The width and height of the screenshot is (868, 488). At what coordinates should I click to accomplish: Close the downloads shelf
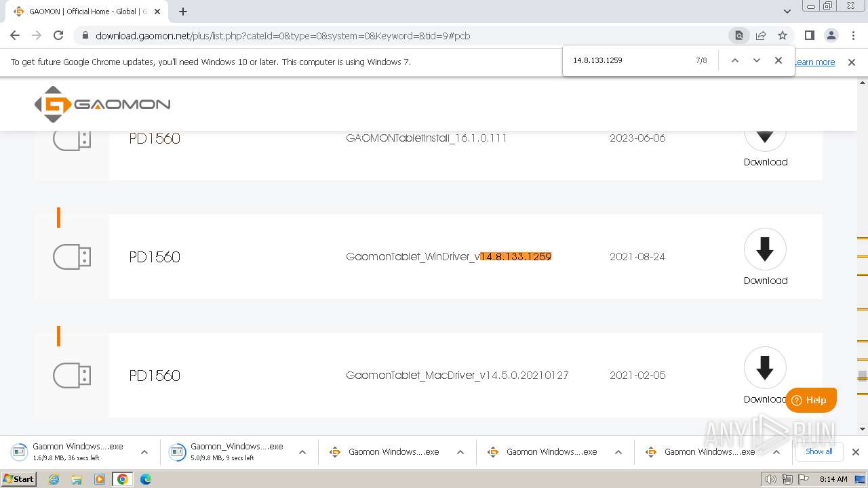pos(855,452)
